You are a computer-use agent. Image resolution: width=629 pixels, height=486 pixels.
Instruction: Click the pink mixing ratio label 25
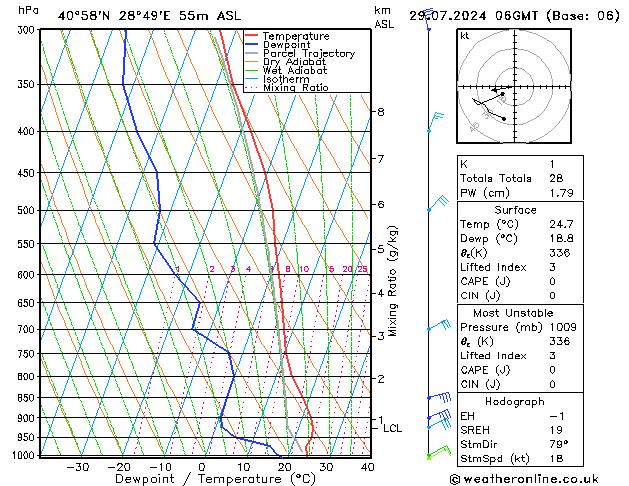[362, 269]
